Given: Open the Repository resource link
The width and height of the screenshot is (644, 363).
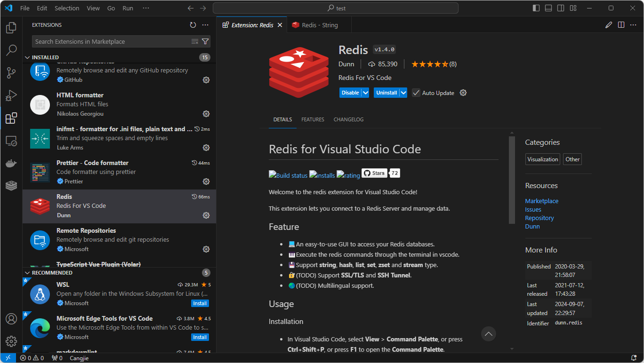Looking at the screenshot, I should (x=539, y=218).
